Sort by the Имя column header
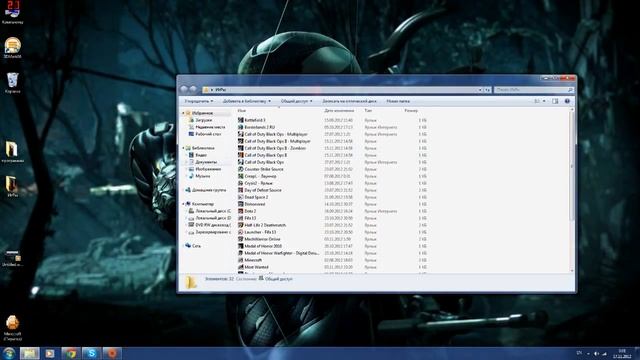640x360 pixels. click(x=242, y=111)
